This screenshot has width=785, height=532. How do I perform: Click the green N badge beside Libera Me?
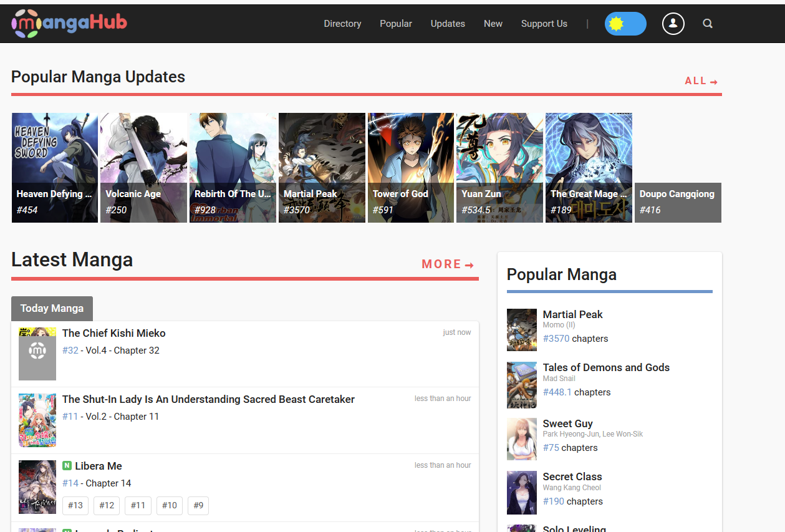tap(67, 465)
